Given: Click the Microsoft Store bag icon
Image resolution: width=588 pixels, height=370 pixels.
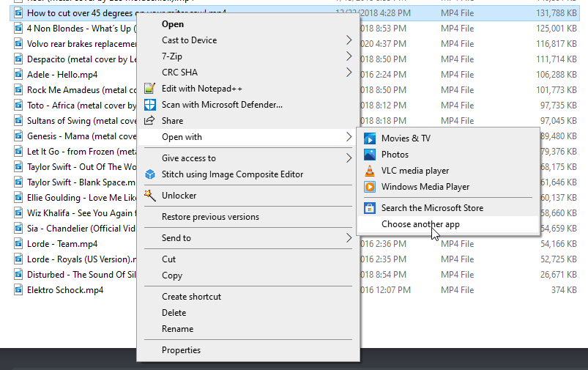Looking at the screenshot, I should (x=370, y=208).
